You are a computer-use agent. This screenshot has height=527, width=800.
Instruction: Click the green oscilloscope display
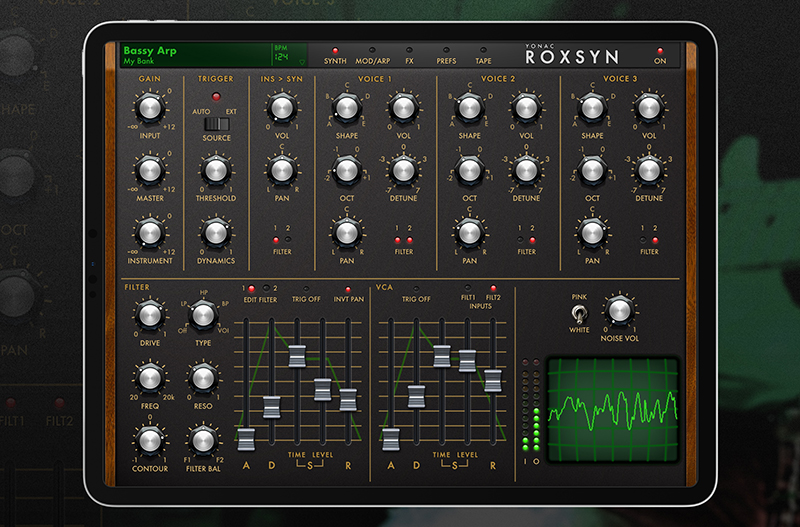pos(613,409)
